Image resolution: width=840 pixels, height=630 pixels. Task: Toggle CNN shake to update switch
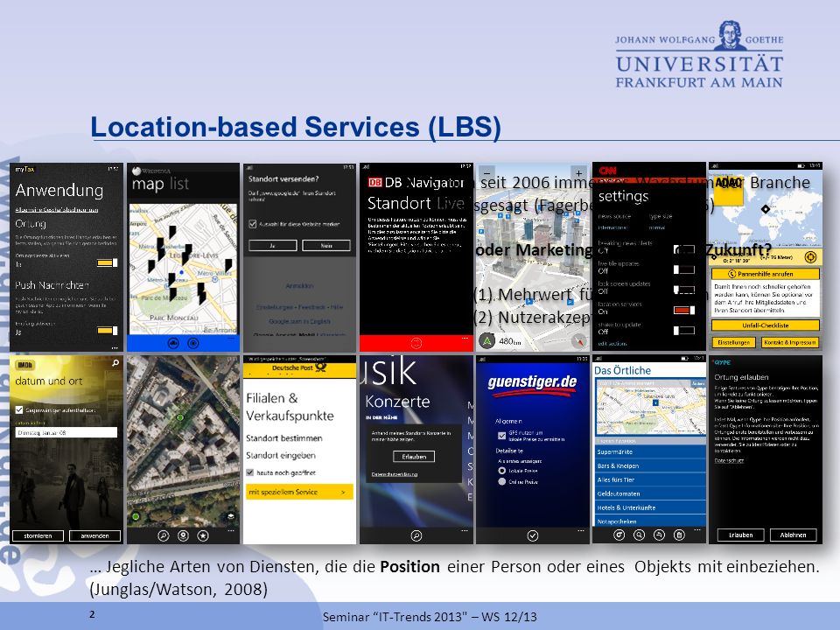pyautogui.click(x=684, y=331)
